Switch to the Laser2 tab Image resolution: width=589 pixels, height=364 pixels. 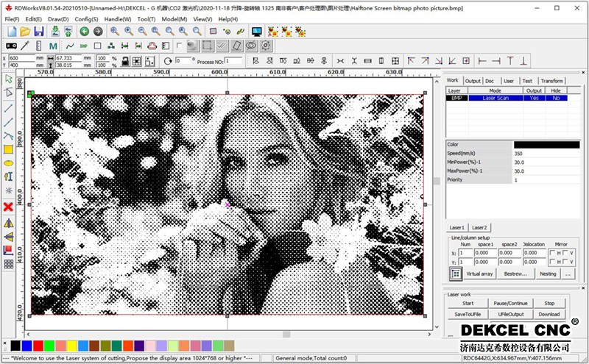pyautogui.click(x=479, y=228)
